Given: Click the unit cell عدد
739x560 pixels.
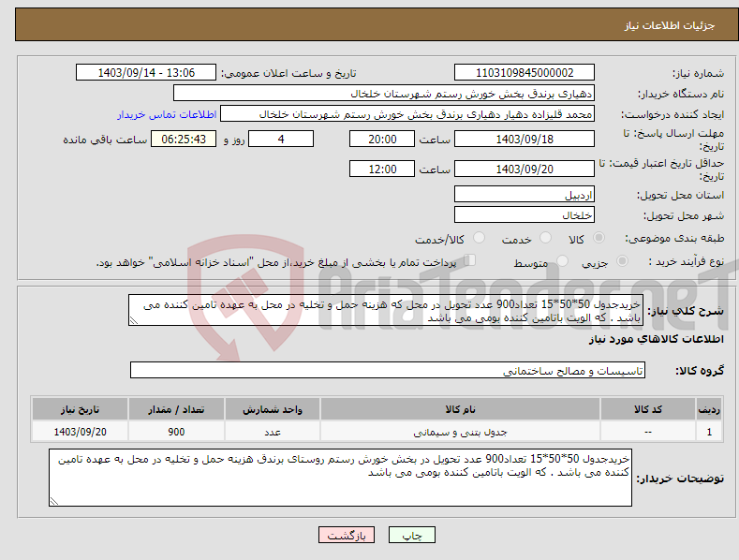Looking at the screenshot, I should (x=273, y=432).
